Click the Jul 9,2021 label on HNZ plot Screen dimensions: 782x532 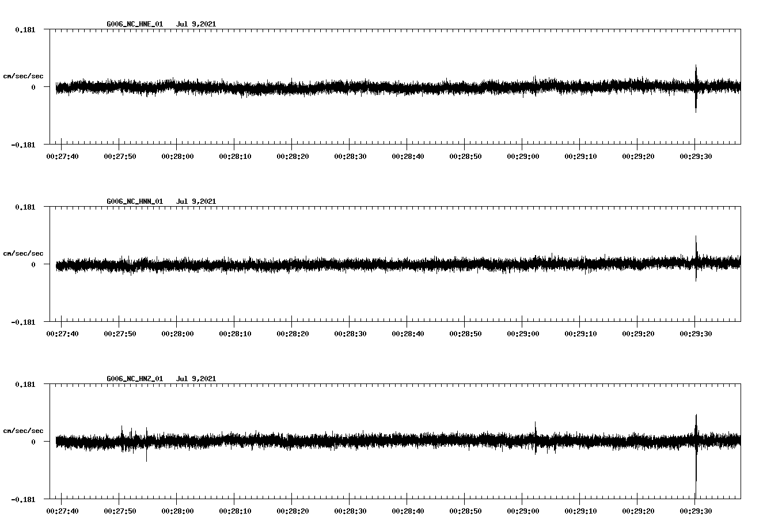[197, 378]
